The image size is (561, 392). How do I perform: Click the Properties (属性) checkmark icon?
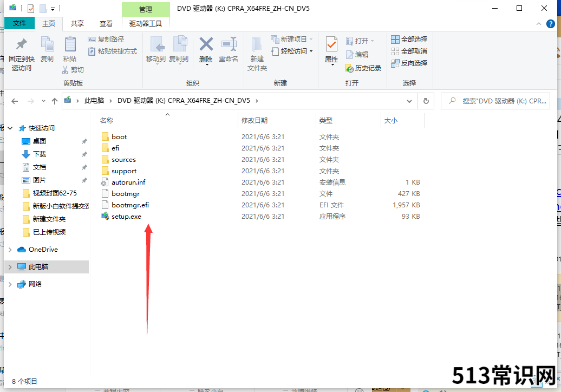(x=331, y=44)
